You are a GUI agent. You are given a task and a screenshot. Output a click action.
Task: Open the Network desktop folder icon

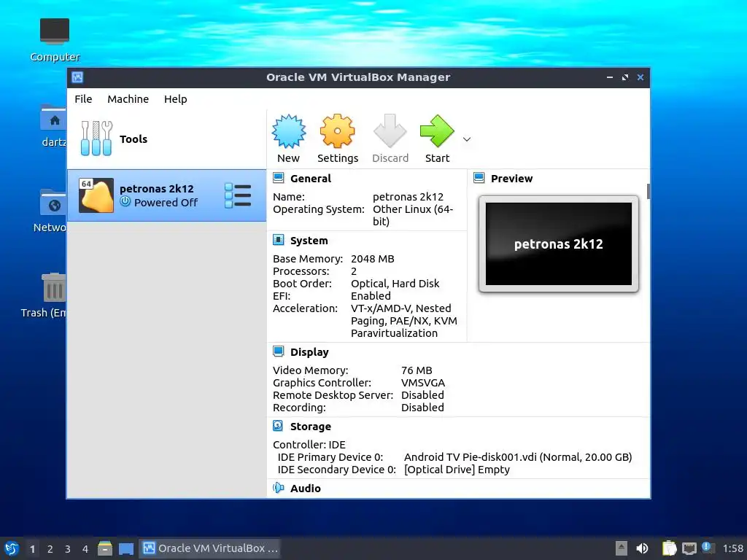pyautogui.click(x=52, y=211)
